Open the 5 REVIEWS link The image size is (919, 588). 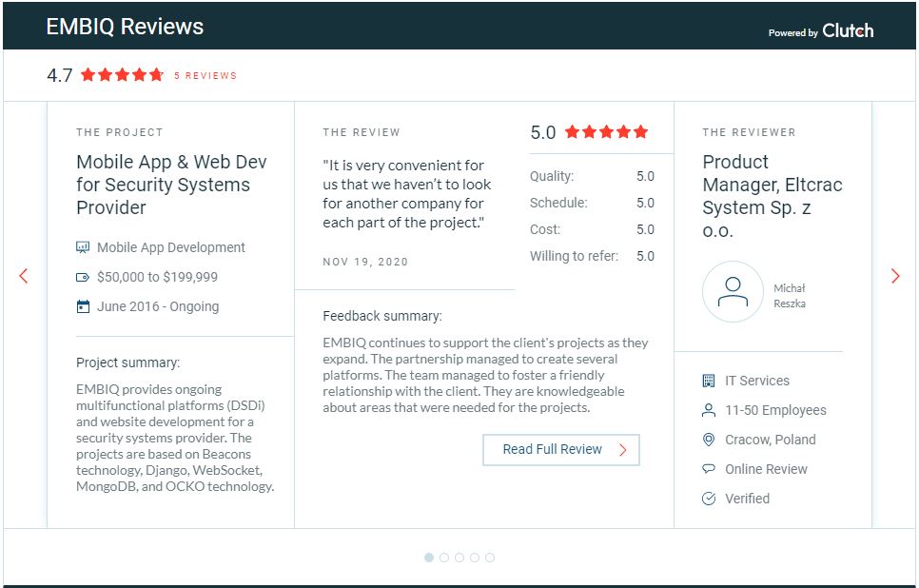[205, 75]
